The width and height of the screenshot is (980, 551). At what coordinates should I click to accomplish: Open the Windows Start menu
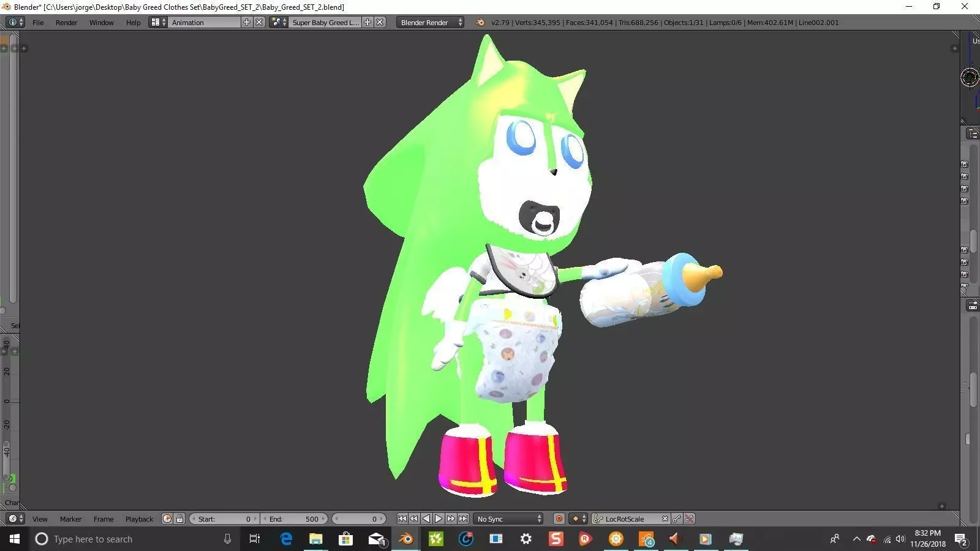[x=15, y=539]
